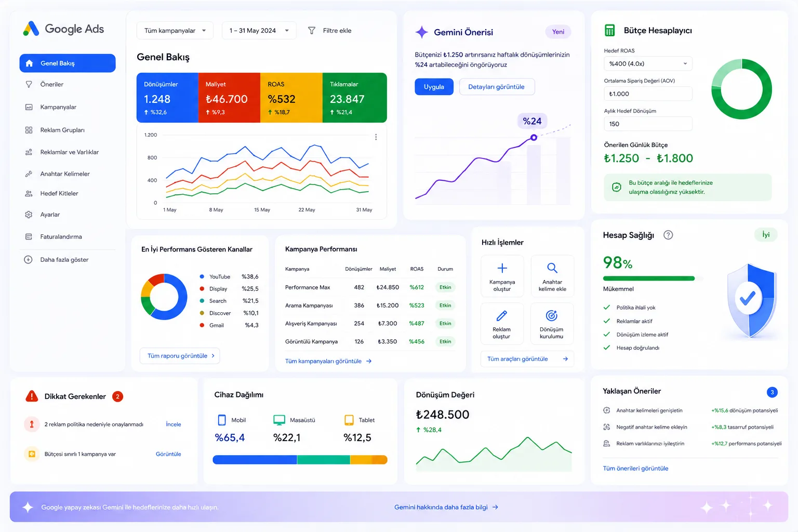Click the Ortalama Sipariş Değeri input field

tap(648, 94)
